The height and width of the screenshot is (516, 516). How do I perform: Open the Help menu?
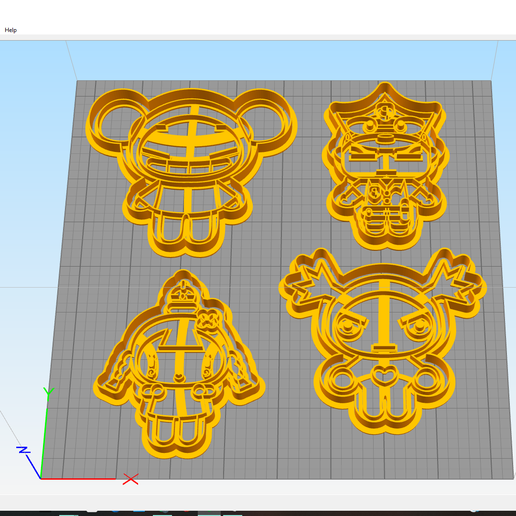tap(11, 30)
